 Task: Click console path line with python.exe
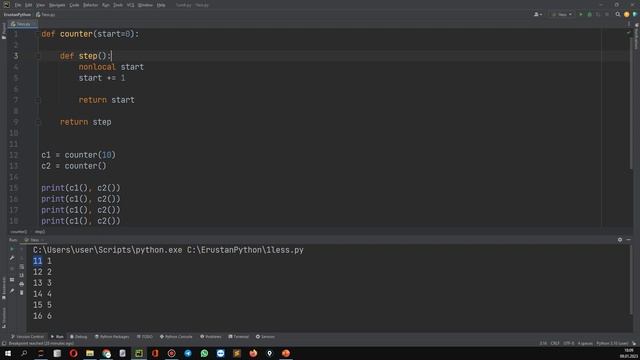(168, 250)
